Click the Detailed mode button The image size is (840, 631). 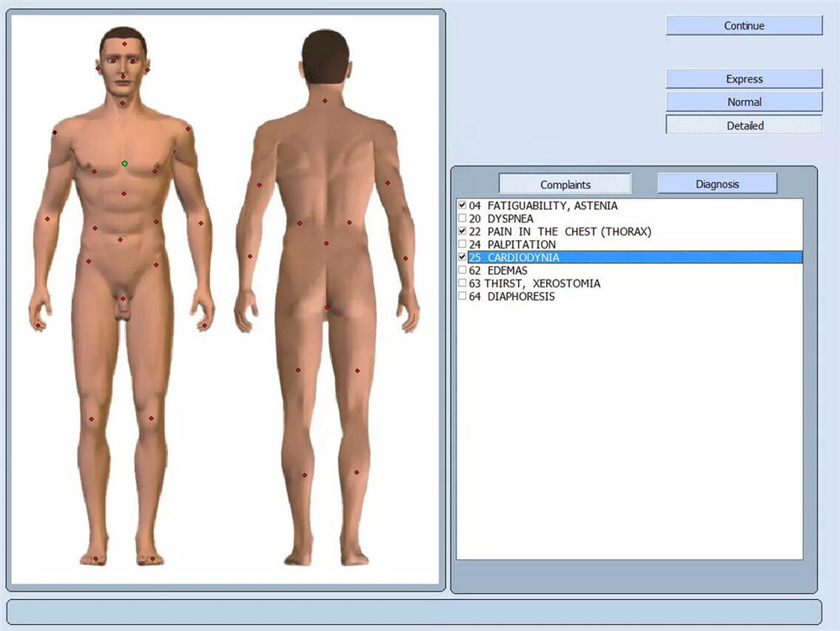pyautogui.click(x=743, y=125)
